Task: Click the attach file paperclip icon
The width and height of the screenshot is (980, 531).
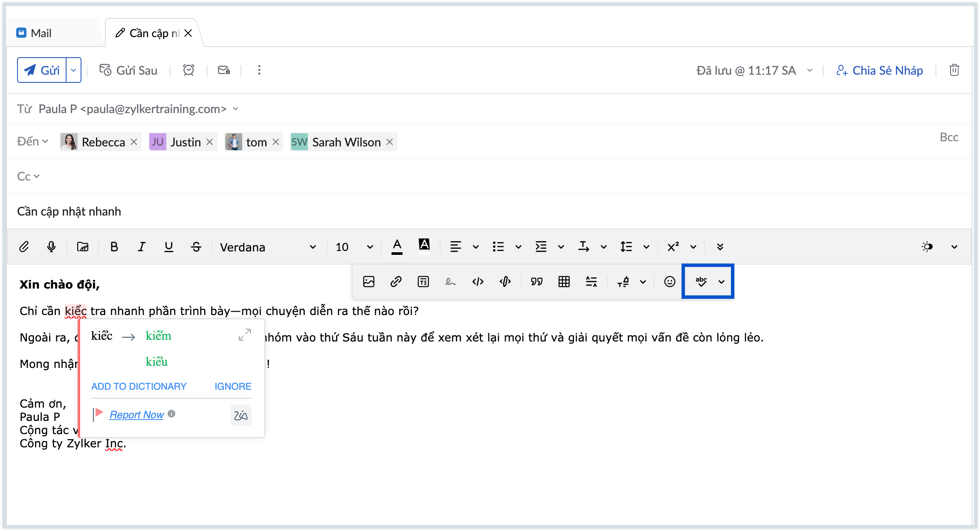Action: (x=24, y=247)
